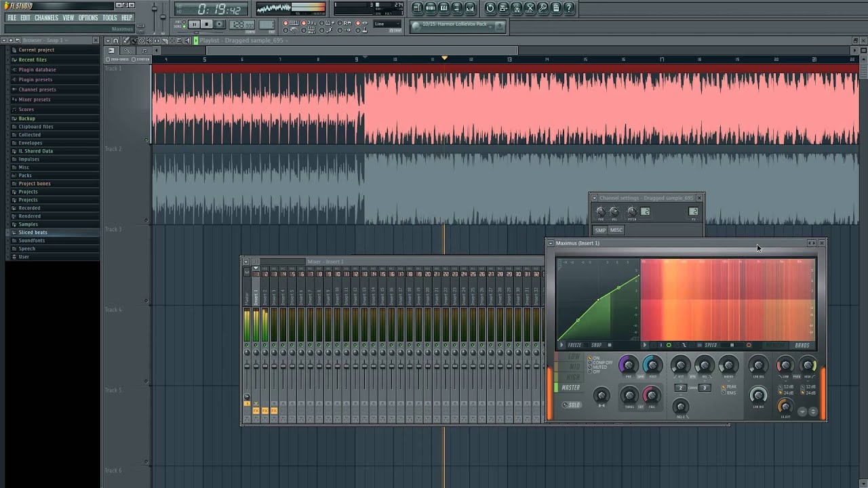Click the stop button in transport

click(207, 24)
